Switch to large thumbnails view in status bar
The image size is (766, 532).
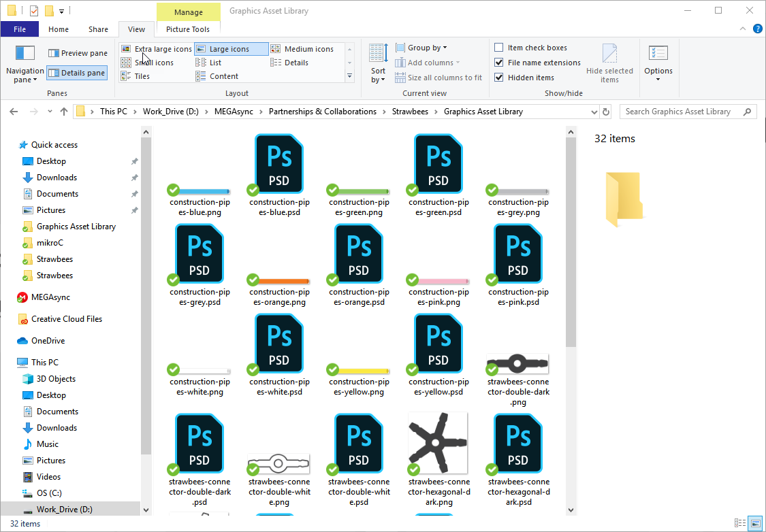click(754, 523)
